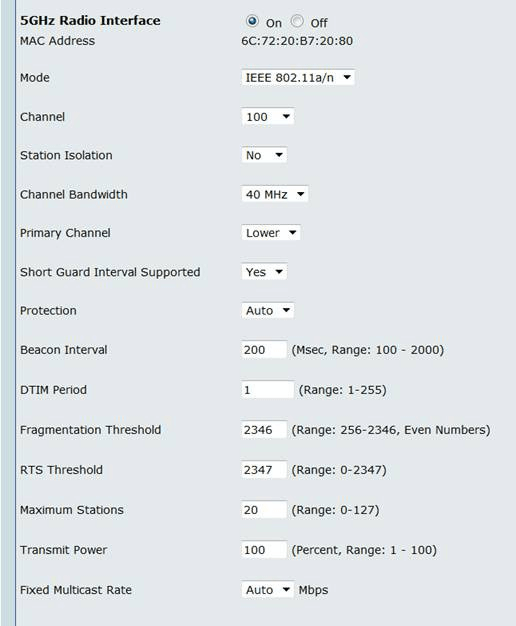
Task: Click the Transmit Power label text
Action: [64, 550]
